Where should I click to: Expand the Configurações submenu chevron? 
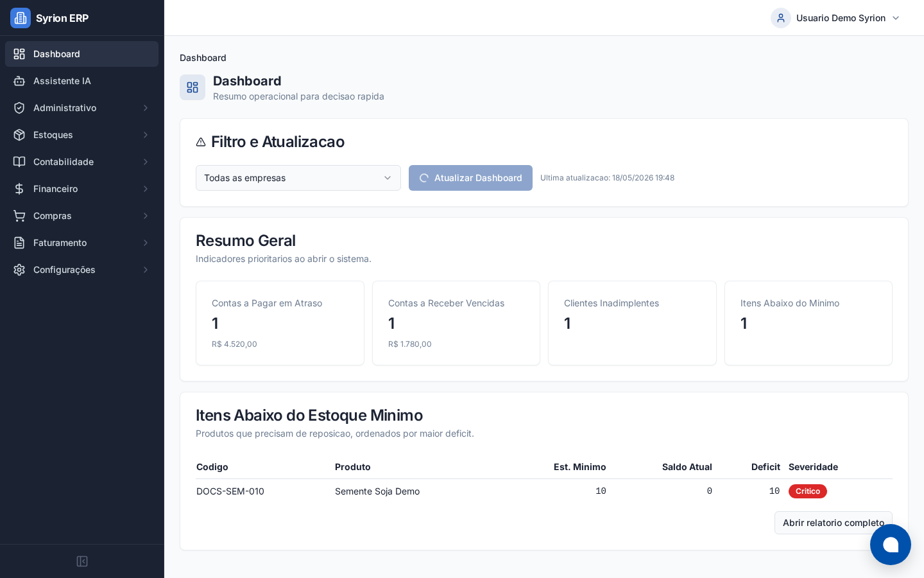click(146, 270)
